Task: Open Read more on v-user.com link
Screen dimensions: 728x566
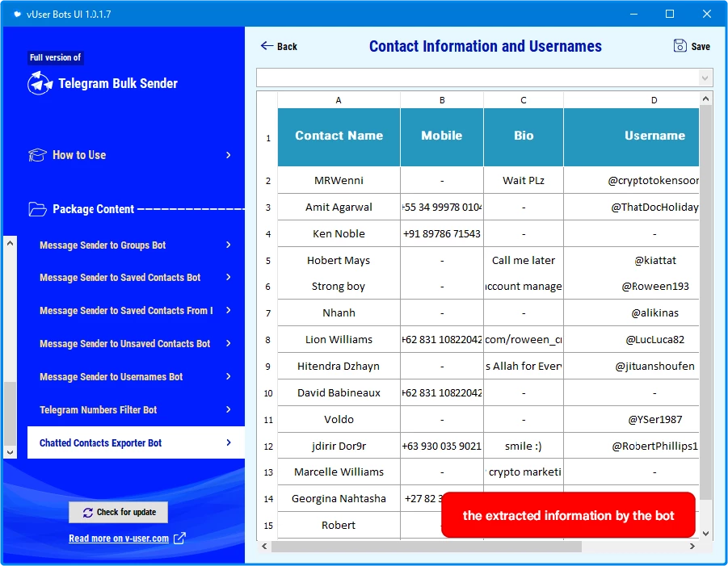Action: [x=119, y=539]
